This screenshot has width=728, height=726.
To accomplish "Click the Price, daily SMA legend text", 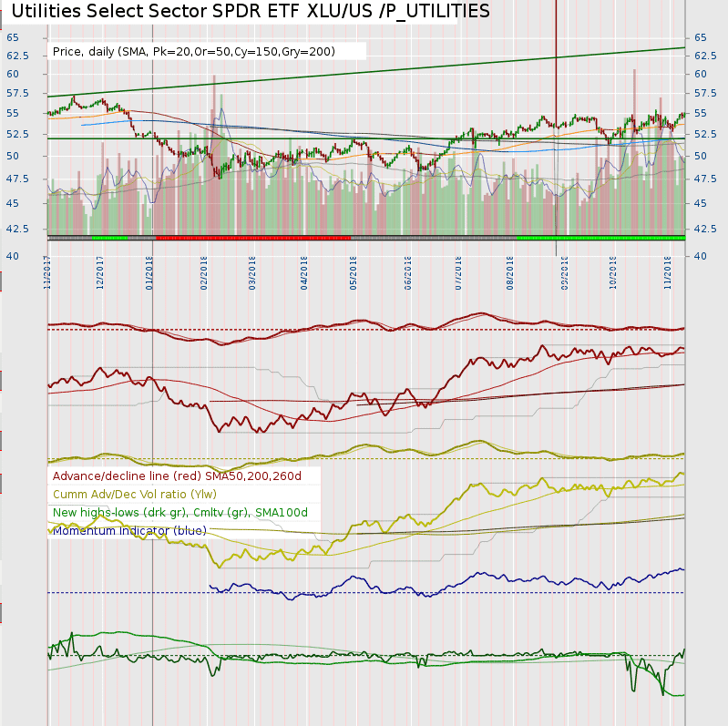I will pyautogui.click(x=193, y=52).
